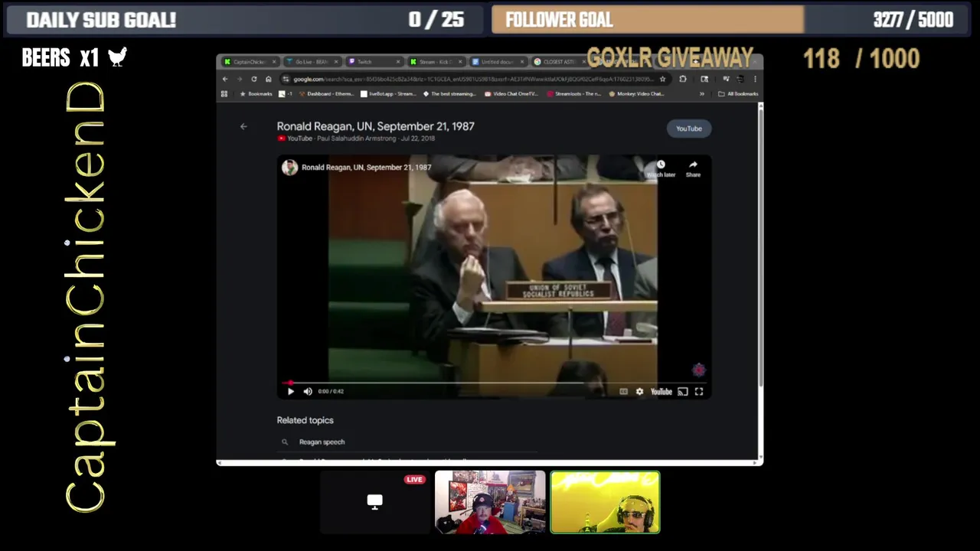Open 'The best streaming...' bookmark
Viewport: 980px width, 551px height.
(449, 94)
